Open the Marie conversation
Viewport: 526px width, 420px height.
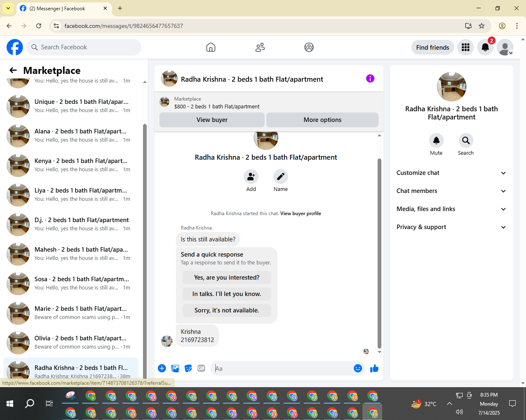71,313
